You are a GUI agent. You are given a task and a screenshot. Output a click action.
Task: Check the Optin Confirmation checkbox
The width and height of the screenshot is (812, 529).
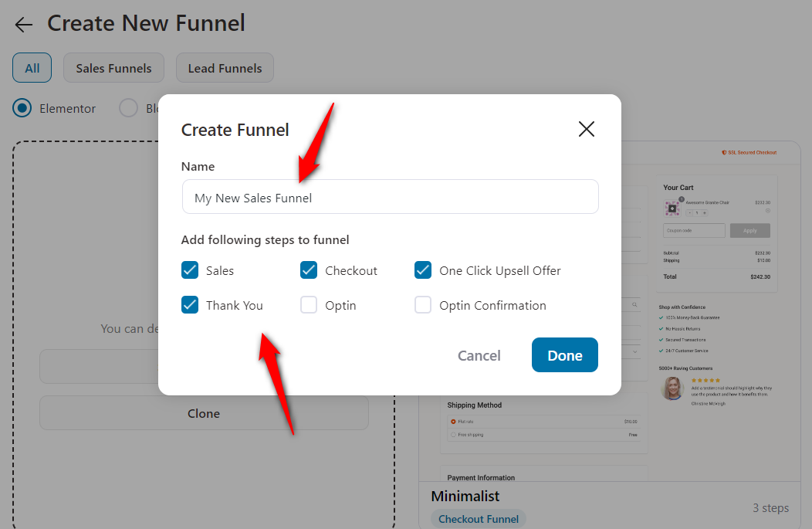pyautogui.click(x=423, y=305)
